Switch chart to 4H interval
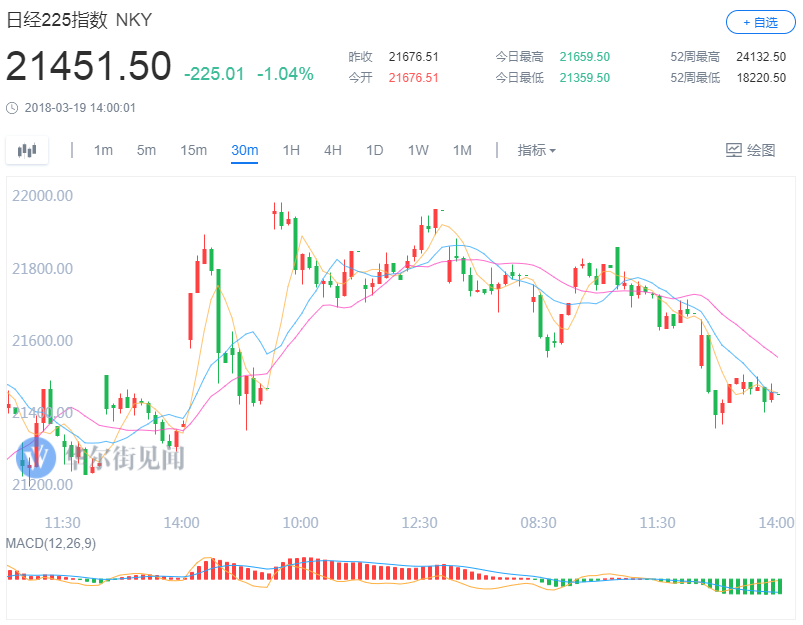 point(332,150)
